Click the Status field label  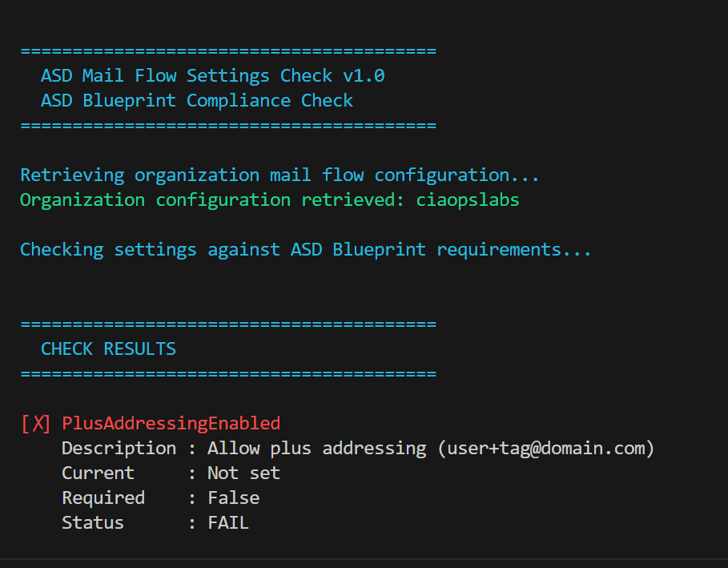(93, 522)
